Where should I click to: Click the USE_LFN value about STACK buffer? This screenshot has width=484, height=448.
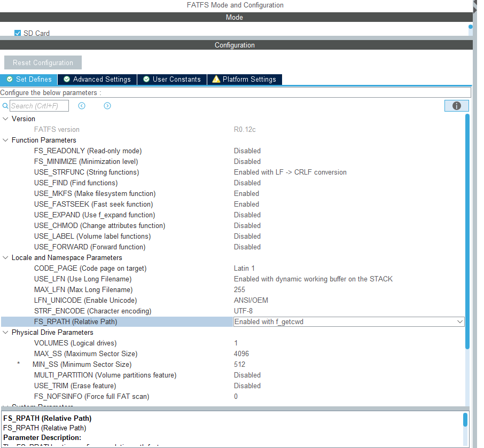tap(313, 279)
